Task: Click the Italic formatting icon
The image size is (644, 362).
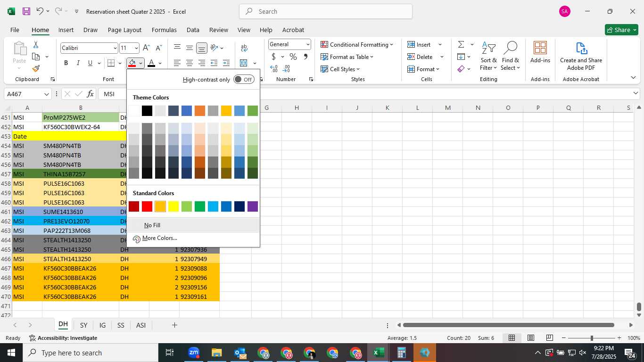Action: (x=78, y=63)
